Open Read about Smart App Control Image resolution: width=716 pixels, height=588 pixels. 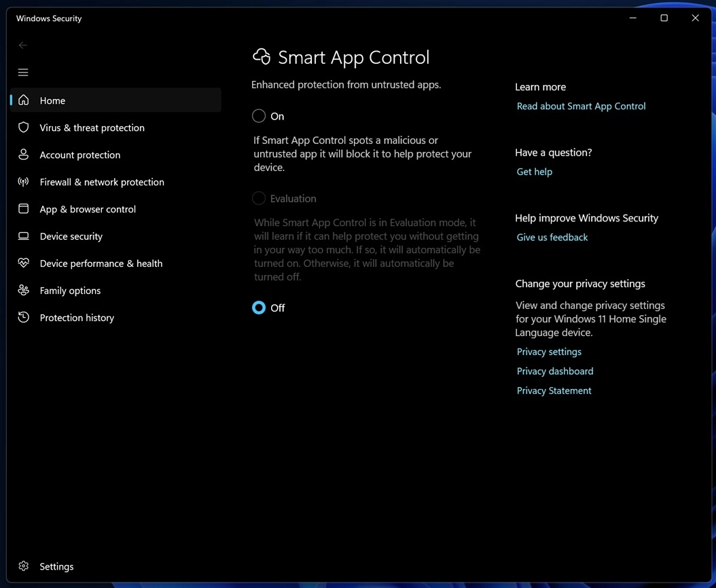pyautogui.click(x=581, y=106)
